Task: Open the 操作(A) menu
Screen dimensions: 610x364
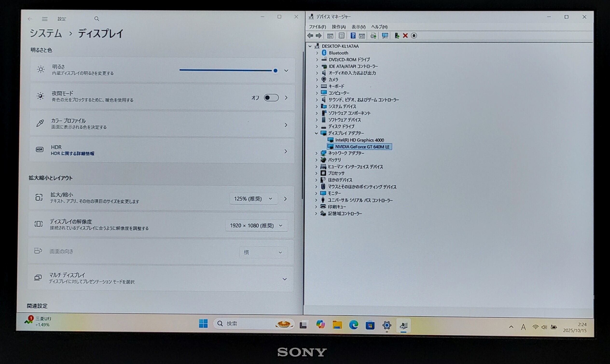Action: [339, 27]
